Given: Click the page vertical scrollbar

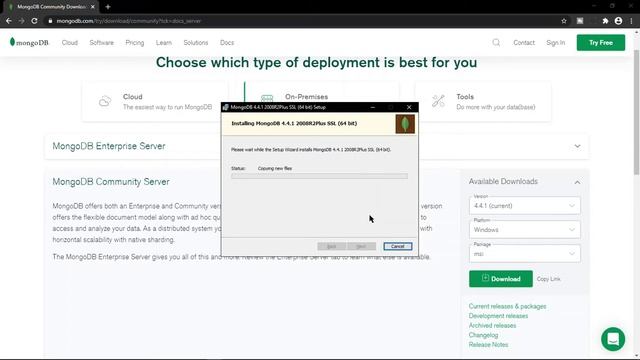Looking at the screenshot, I should point(637,112).
